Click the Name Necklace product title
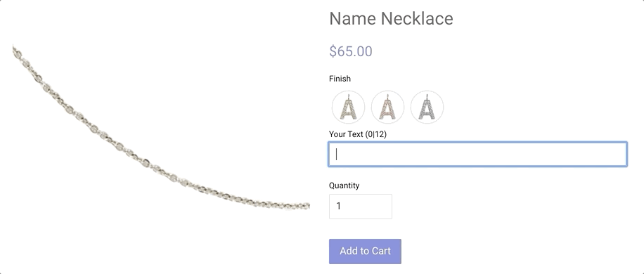This screenshot has height=274, width=644. point(391,18)
